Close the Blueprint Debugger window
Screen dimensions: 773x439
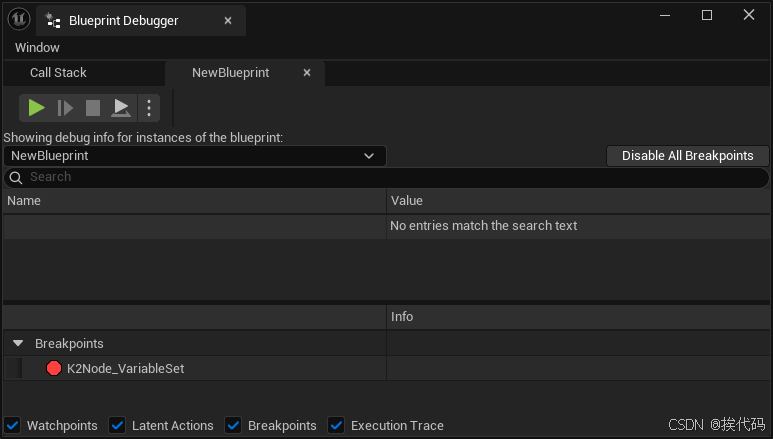[748, 15]
